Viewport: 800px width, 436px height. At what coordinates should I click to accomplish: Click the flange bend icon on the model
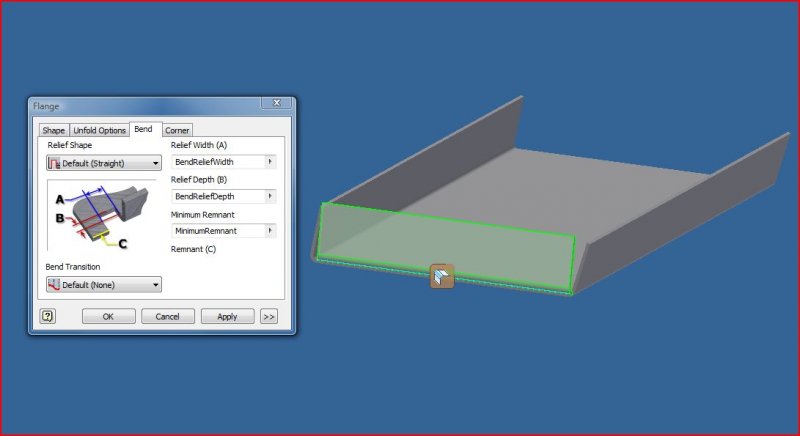(x=442, y=276)
